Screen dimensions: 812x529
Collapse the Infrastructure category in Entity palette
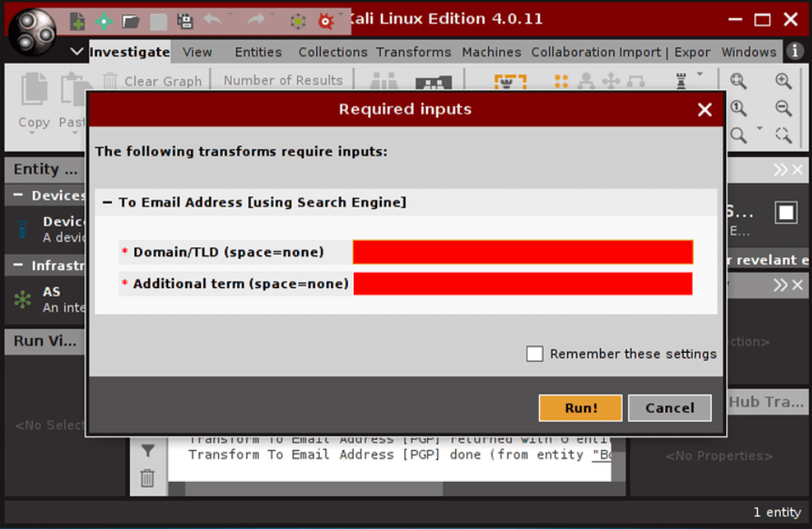coord(18,265)
